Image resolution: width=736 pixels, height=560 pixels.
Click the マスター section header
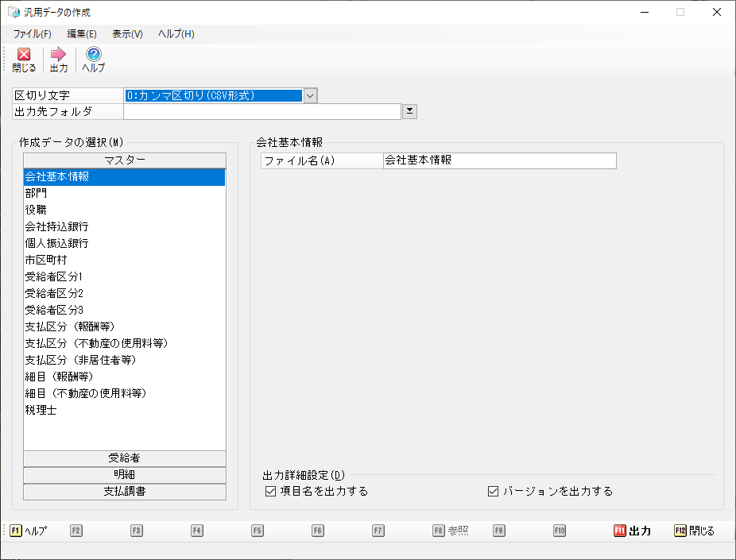tap(125, 160)
